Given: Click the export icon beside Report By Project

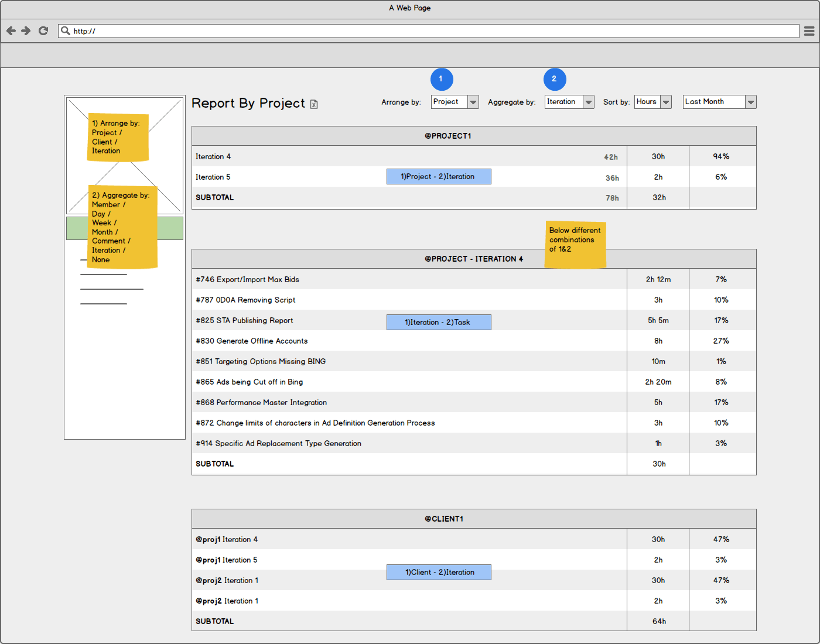Looking at the screenshot, I should [314, 104].
